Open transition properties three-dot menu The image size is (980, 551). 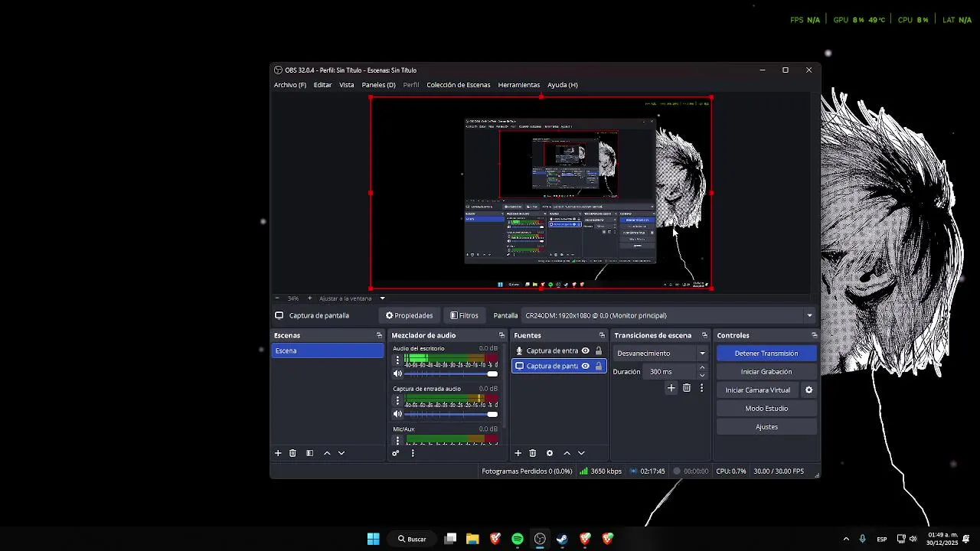701,388
